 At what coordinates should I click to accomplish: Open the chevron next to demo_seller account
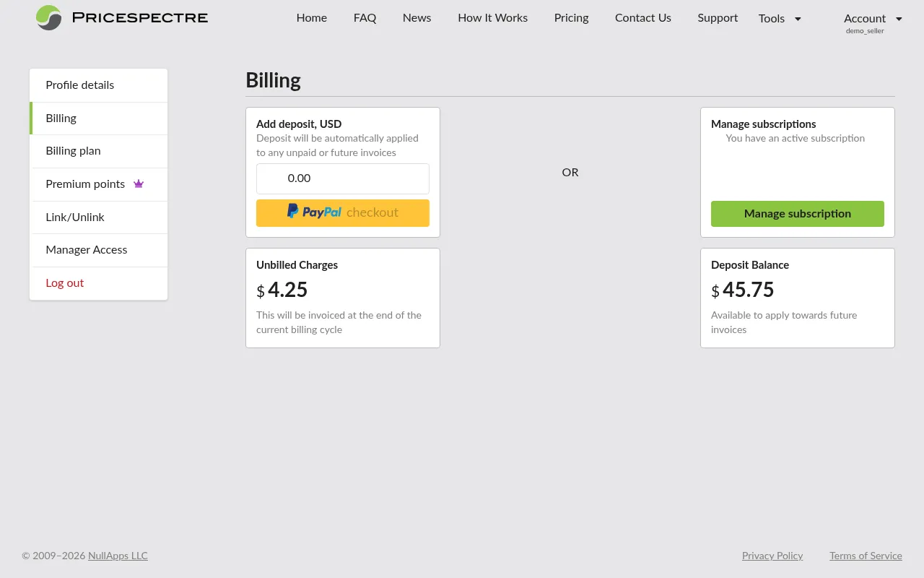click(x=898, y=20)
